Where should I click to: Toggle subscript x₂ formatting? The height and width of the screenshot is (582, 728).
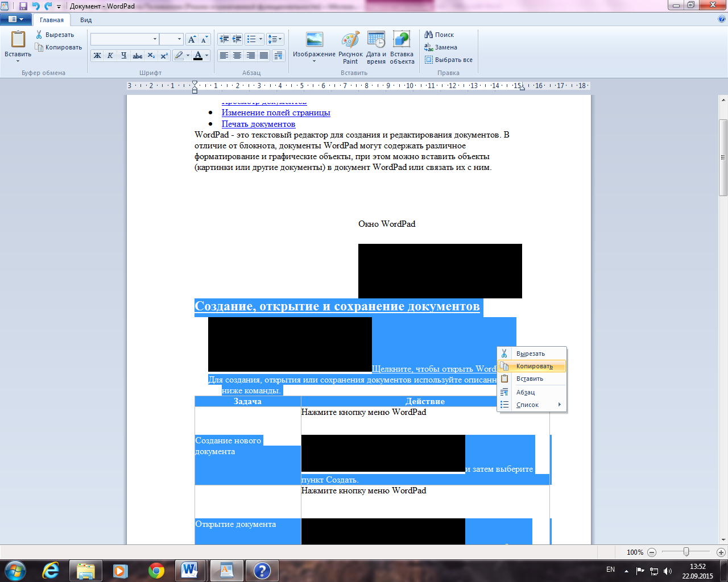(x=151, y=55)
